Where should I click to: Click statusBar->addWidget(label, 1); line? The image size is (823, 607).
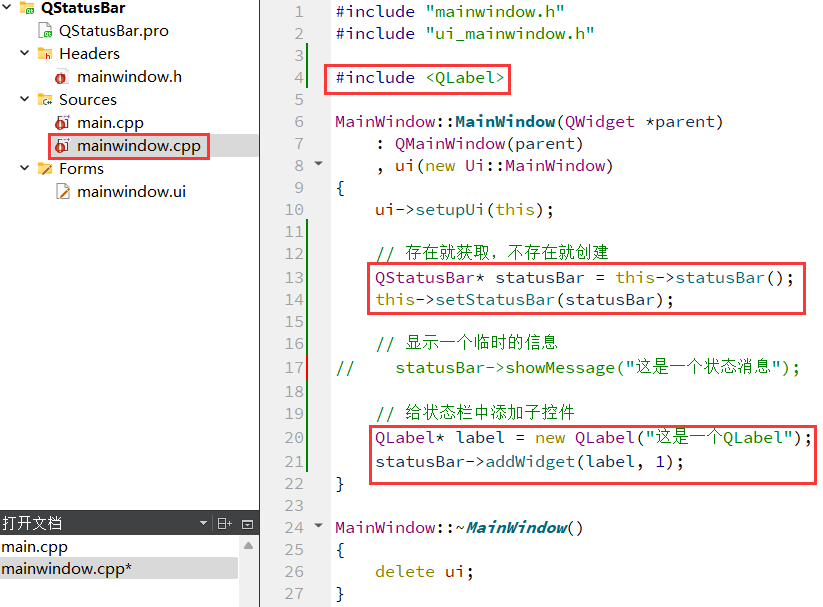529,462
